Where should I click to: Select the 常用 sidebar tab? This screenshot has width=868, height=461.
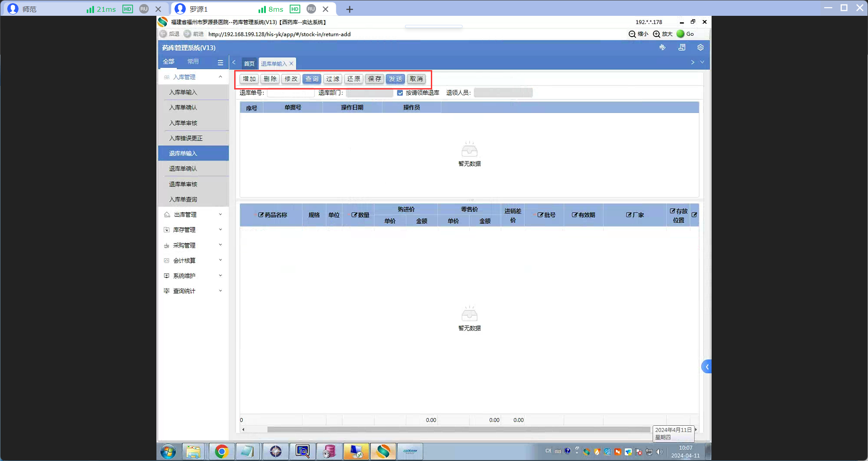(193, 62)
